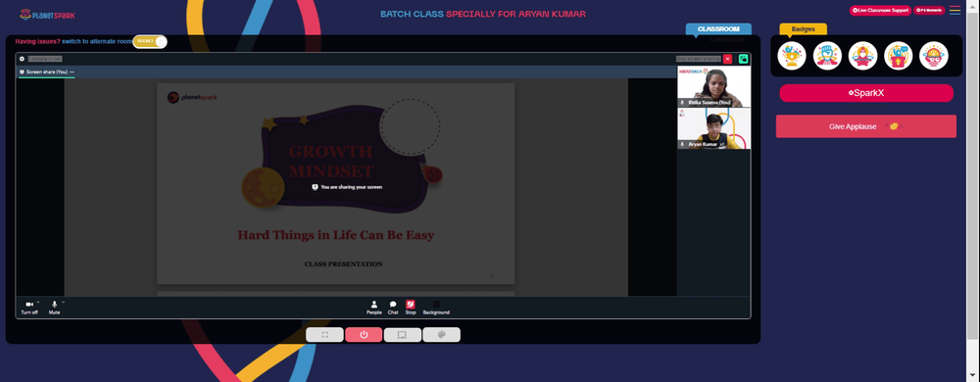Expand microphone options arrow next to Mute
This screenshot has width=980, height=382.
coord(63,302)
